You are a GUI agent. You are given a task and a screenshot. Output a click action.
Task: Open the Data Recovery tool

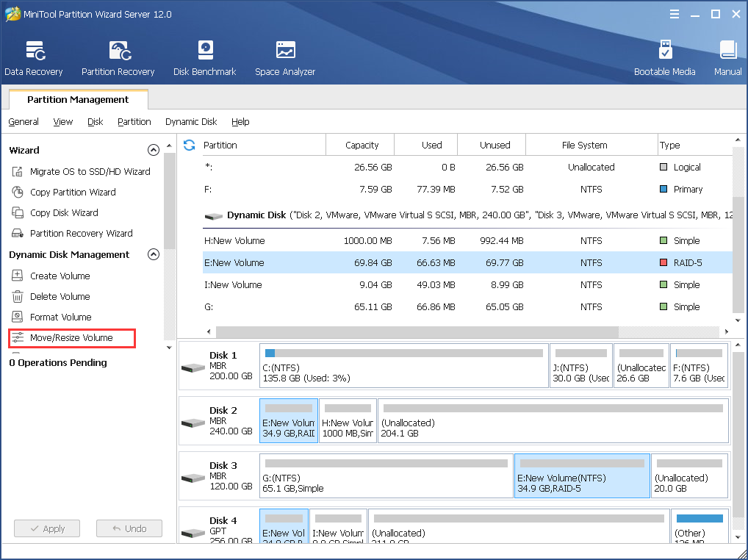tap(33, 58)
